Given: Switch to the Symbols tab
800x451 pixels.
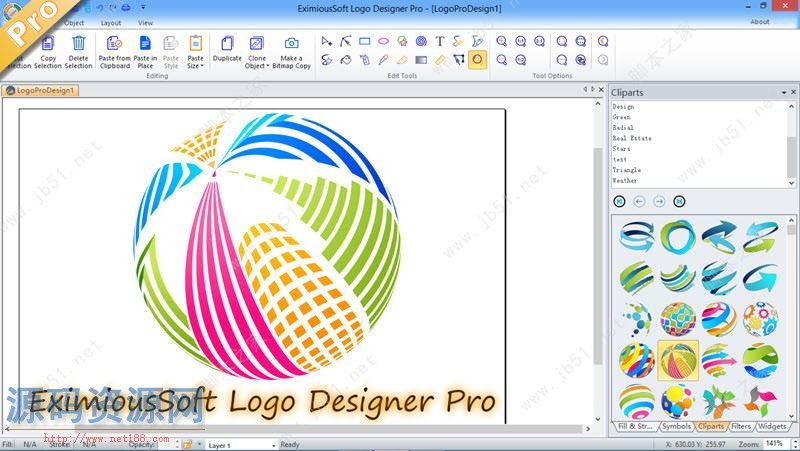Looking at the screenshot, I should pos(677,426).
